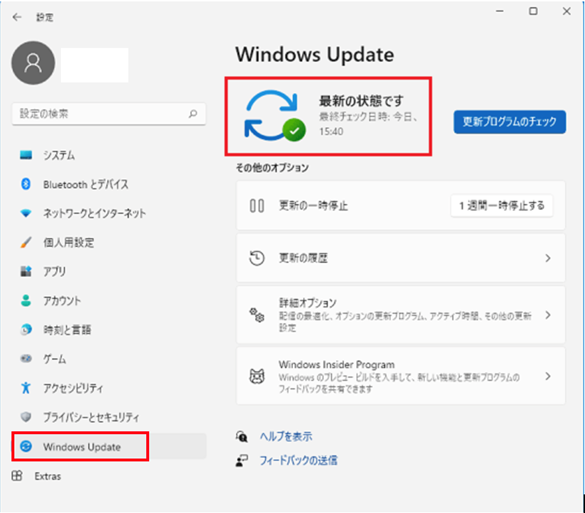
Task: Open アカウント settings page
Action: click(62, 301)
